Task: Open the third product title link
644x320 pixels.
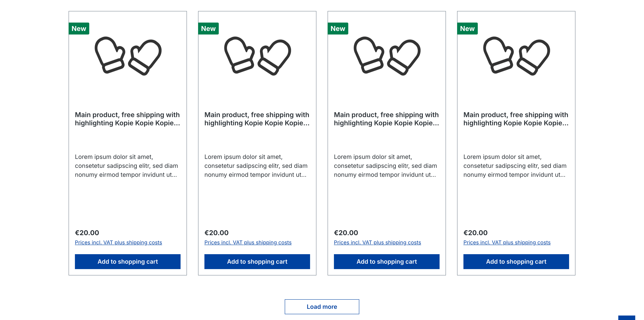Action: 386,119
